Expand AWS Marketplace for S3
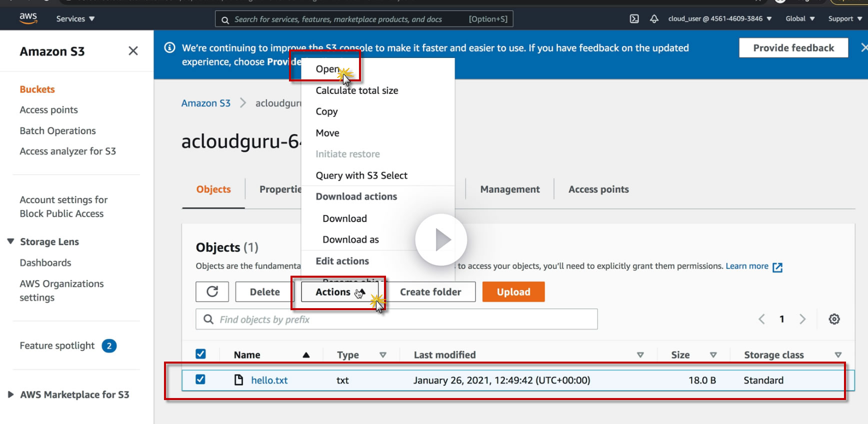The image size is (868, 424). 10,395
